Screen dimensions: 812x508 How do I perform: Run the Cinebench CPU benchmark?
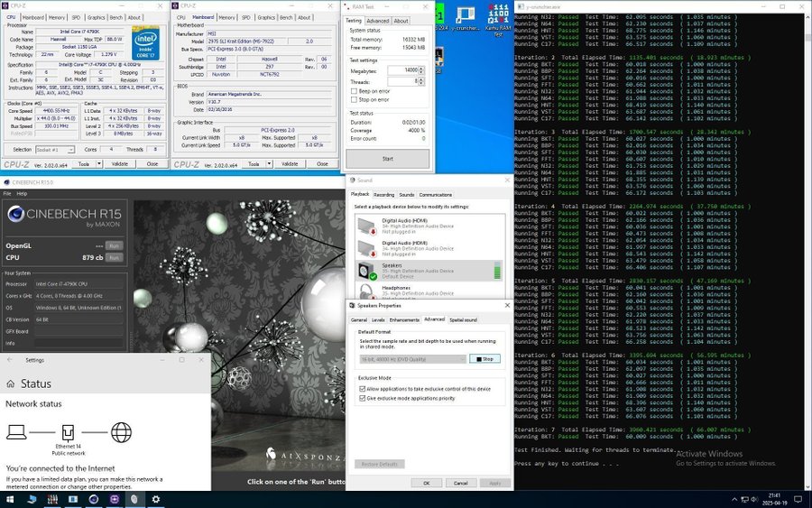(114, 257)
